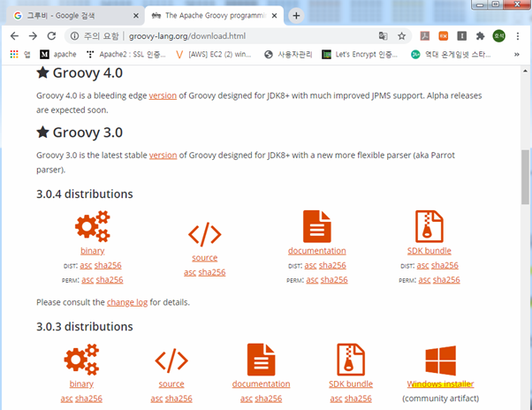Viewport: 532px width, 410px height.
Task: Click the 3.0.3 source code icon
Action: 171,361
